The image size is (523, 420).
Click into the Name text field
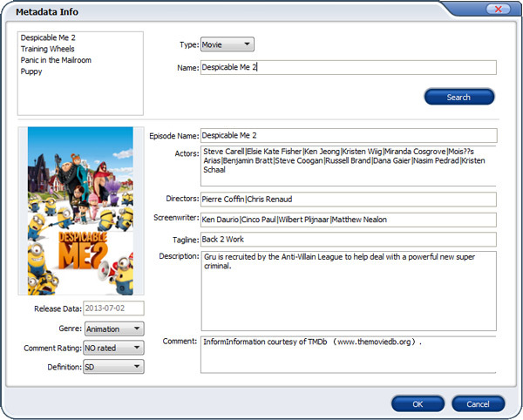coord(349,67)
